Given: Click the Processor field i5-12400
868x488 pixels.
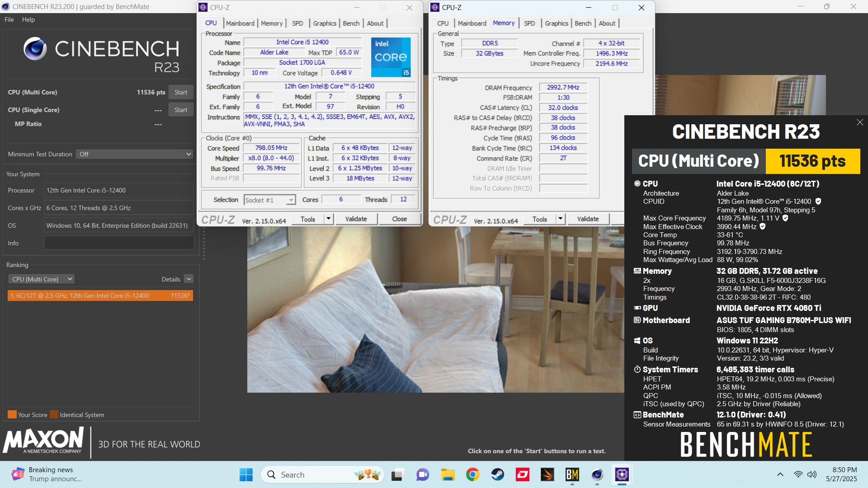Looking at the screenshot, I should pyautogui.click(x=119, y=190).
